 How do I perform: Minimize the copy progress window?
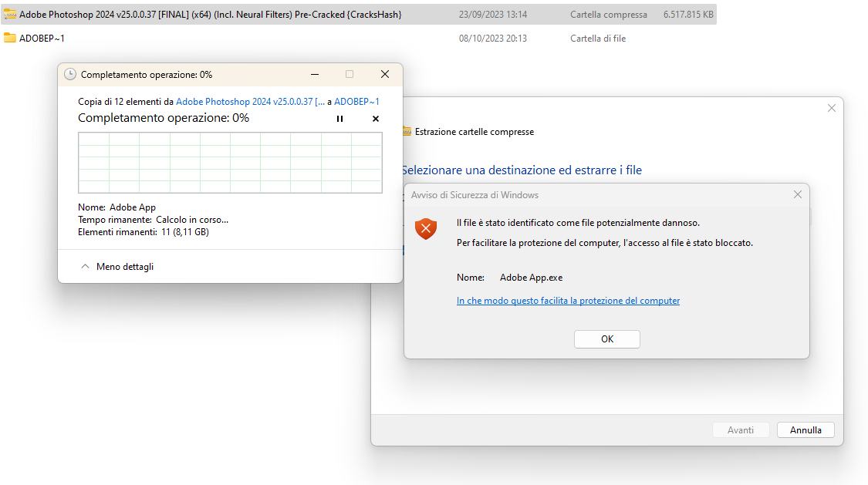coord(315,74)
